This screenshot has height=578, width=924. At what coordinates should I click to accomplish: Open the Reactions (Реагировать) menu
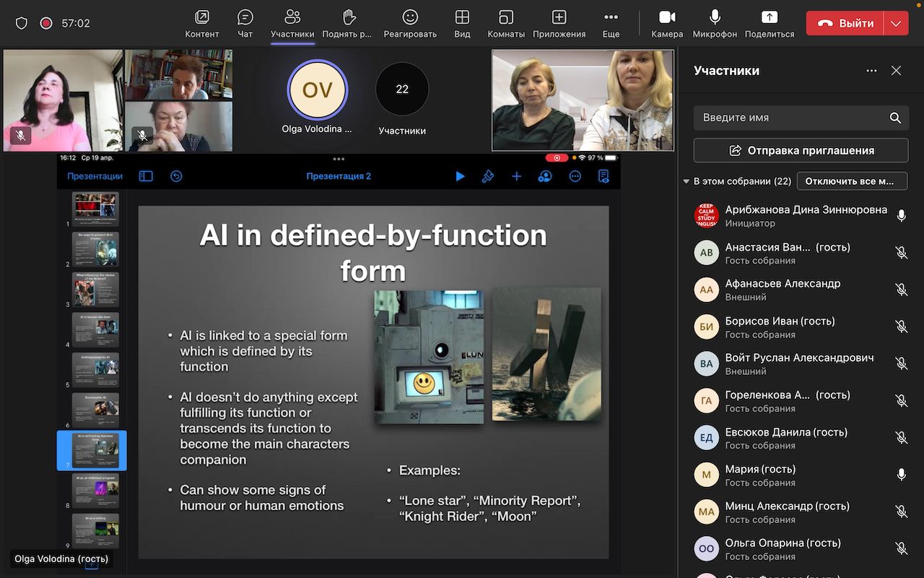(410, 17)
